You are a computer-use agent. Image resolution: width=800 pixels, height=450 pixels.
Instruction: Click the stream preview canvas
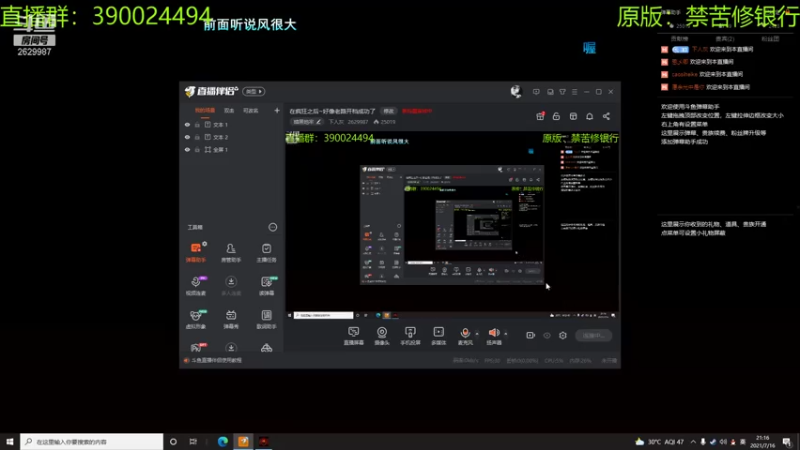pos(452,226)
